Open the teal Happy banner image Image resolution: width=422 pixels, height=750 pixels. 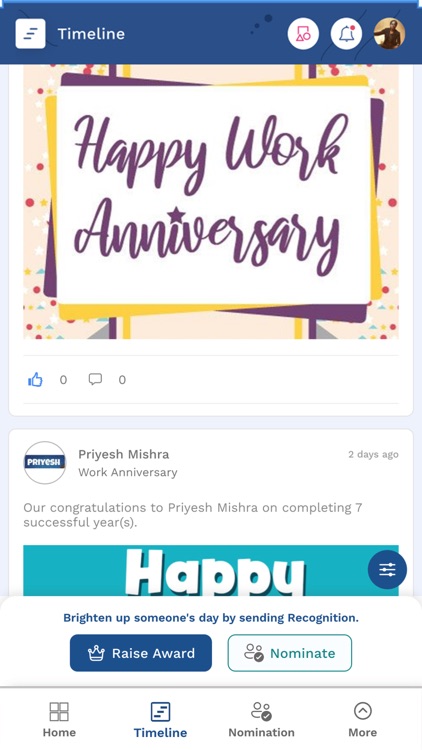tap(211, 570)
